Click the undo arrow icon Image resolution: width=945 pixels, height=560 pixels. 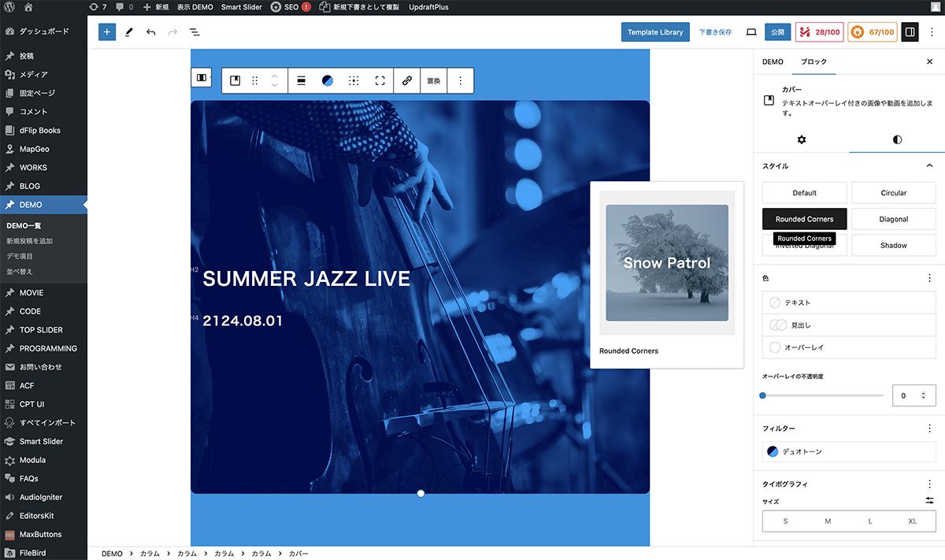tap(150, 32)
